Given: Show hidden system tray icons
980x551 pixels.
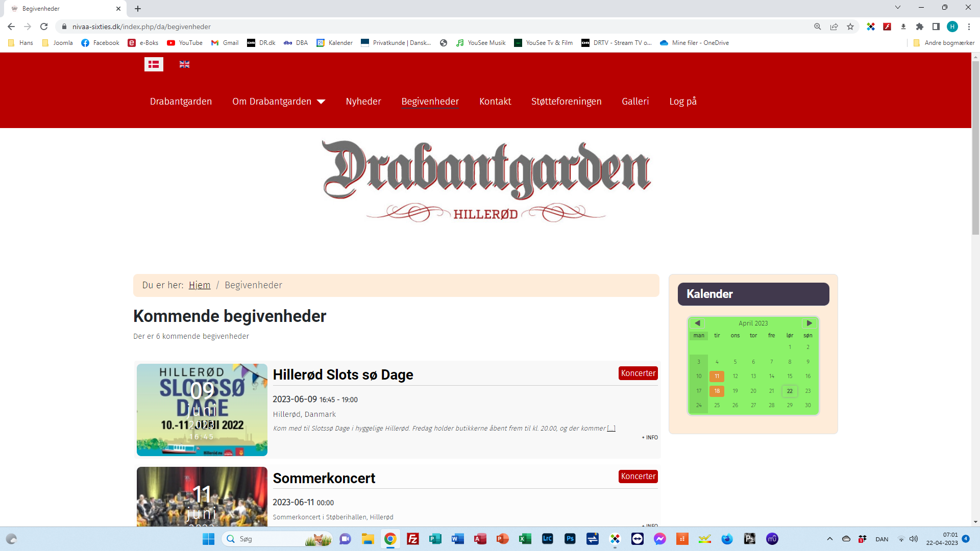Looking at the screenshot, I should point(830,539).
